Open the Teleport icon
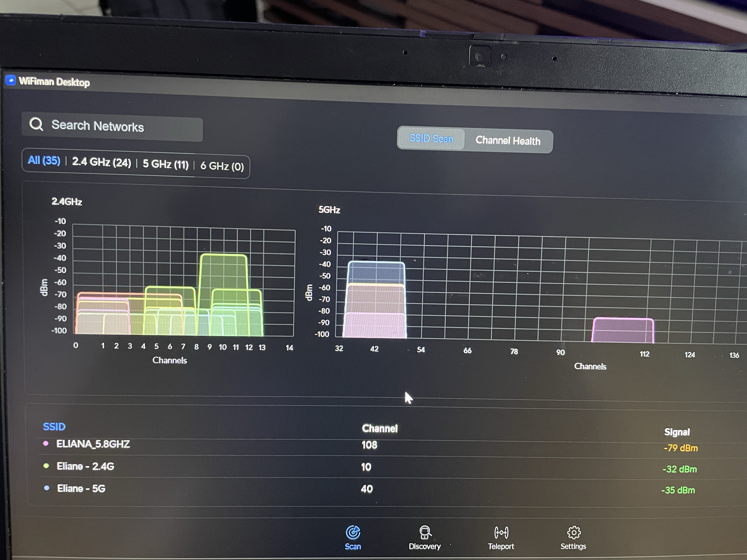This screenshot has height=560, width=747. click(501, 533)
